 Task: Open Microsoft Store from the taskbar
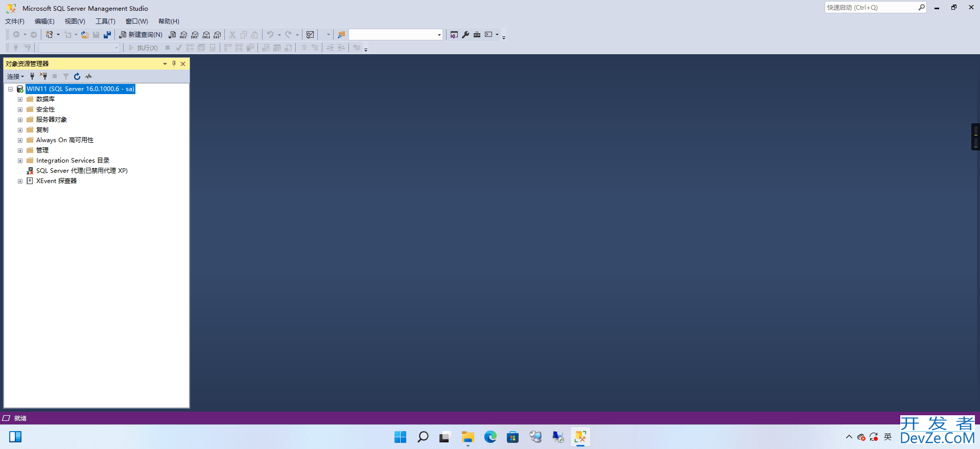(513, 437)
